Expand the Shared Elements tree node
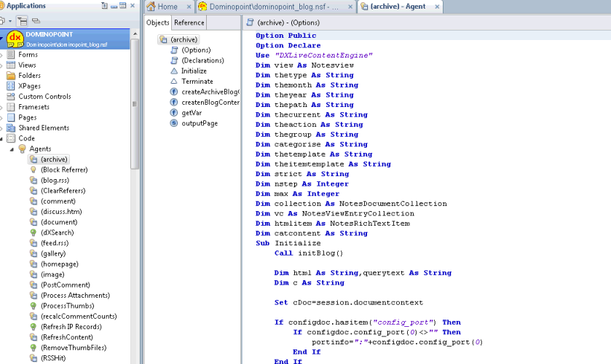Image resolution: width=611 pixels, height=364 pixels. click(1, 128)
